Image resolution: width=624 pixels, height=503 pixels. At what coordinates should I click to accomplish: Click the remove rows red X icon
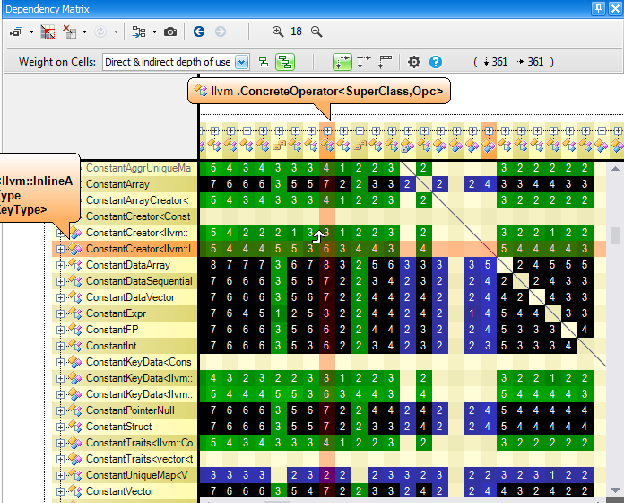(x=70, y=32)
